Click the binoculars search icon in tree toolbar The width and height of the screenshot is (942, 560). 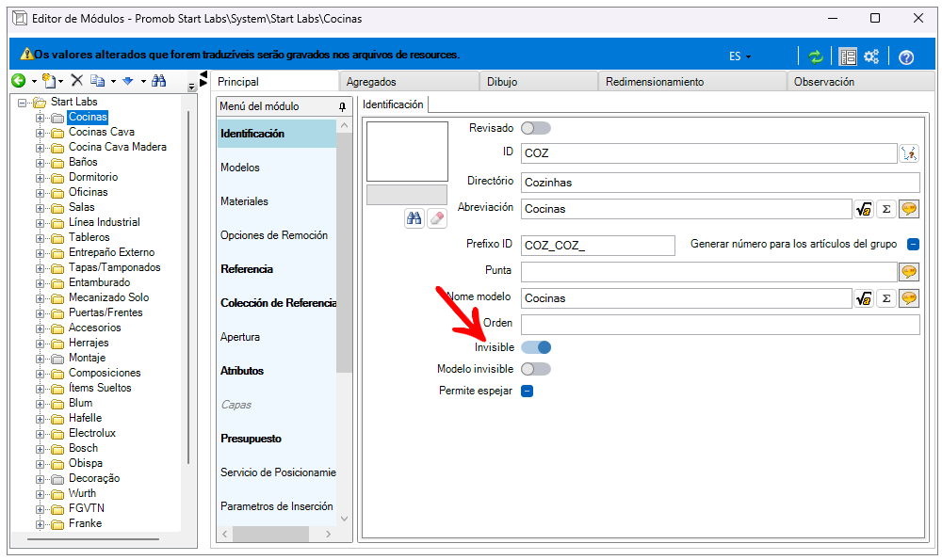click(159, 81)
